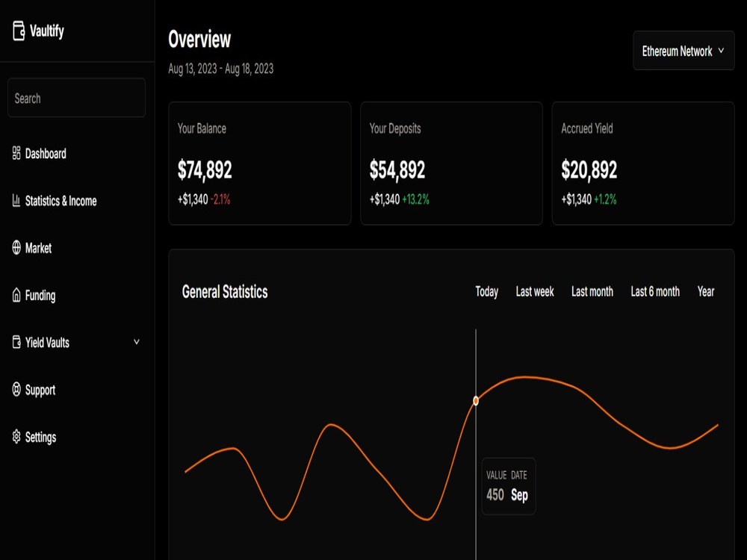
Task: Click the Yield Vaults wallet icon
Action: click(16, 342)
